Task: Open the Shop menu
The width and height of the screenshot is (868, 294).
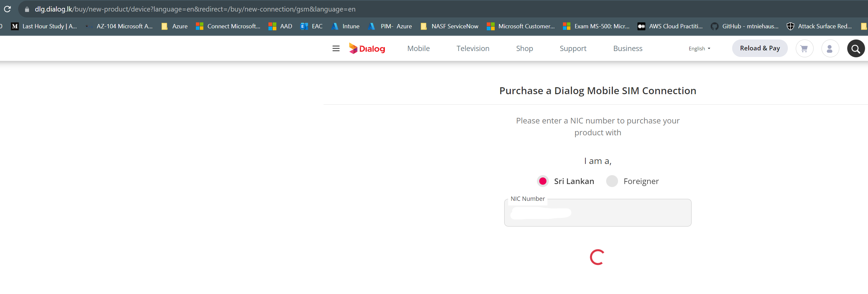Action: [524, 48]
